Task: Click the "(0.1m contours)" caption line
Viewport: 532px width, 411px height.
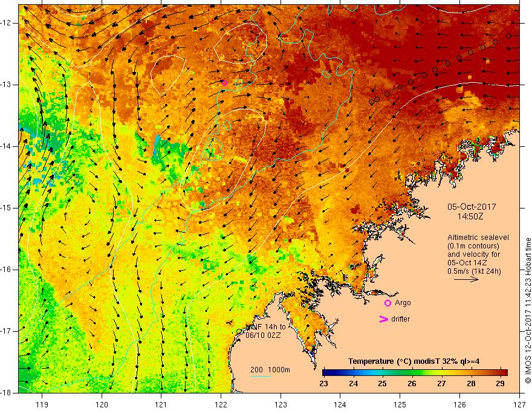Action: point(473,246)
